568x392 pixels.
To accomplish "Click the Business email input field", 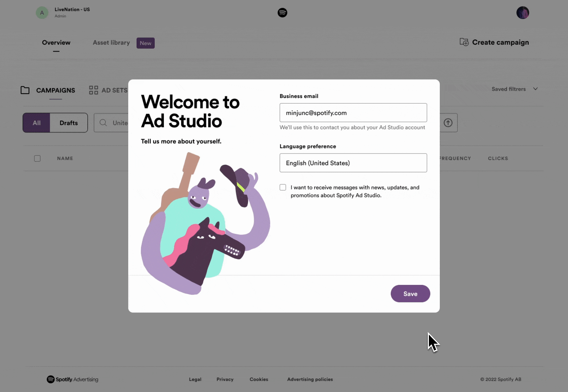I will [x=353, y=113].
